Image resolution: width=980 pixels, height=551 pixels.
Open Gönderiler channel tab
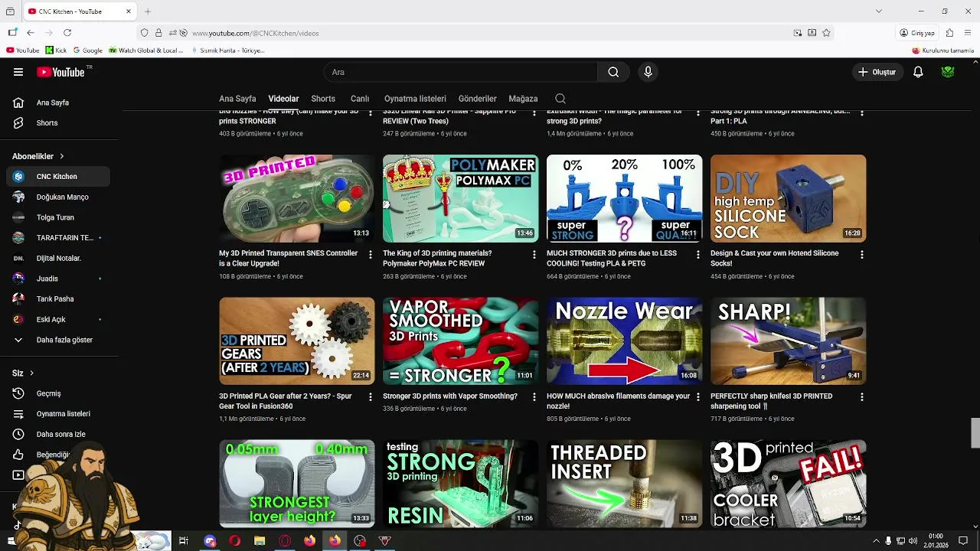[478, 99]
